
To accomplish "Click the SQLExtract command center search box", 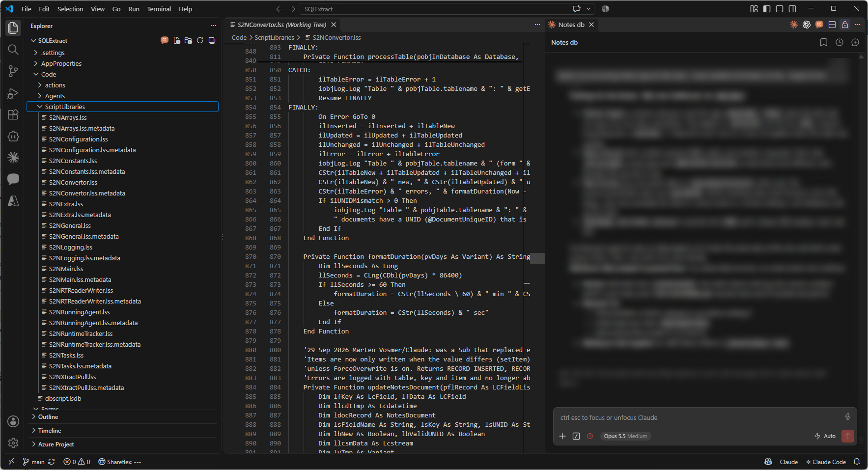I will pos(434,9).
